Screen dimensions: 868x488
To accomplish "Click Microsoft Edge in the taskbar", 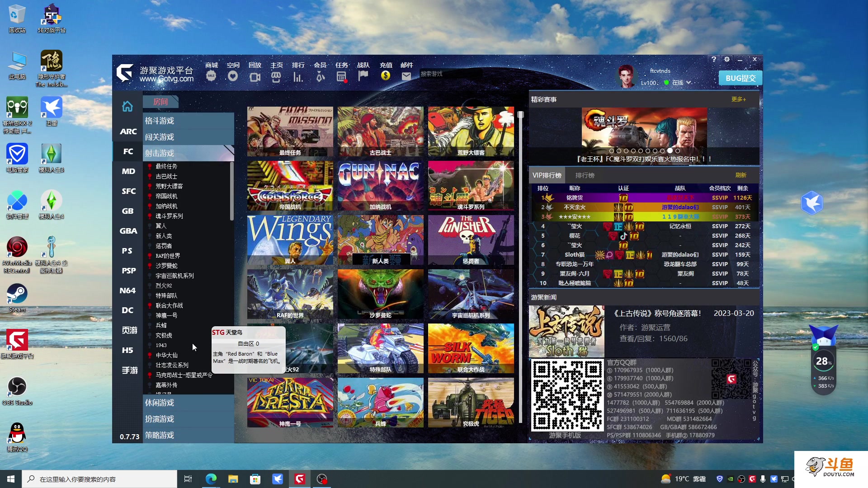I will (211, 479).
